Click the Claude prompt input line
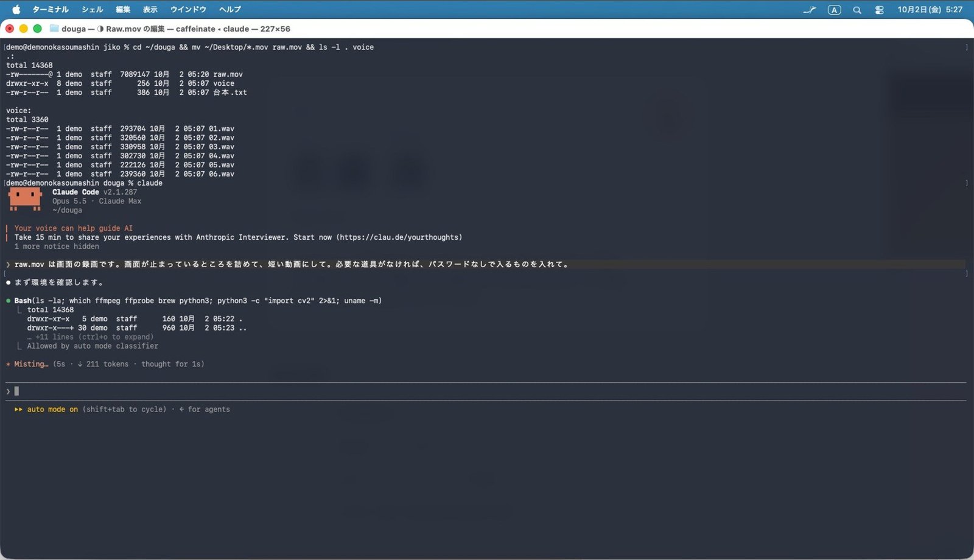The image size is (974, 560). pos(486,391)
